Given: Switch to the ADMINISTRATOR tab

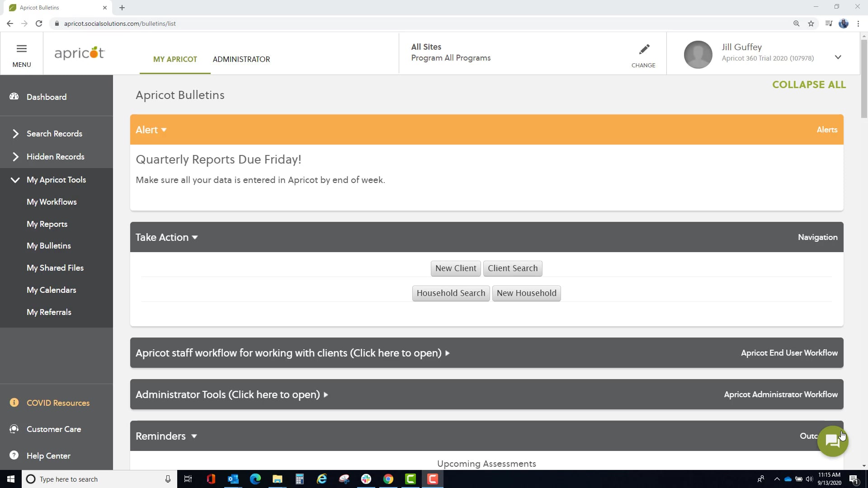Looking at the screenshot, I should 241,59.
